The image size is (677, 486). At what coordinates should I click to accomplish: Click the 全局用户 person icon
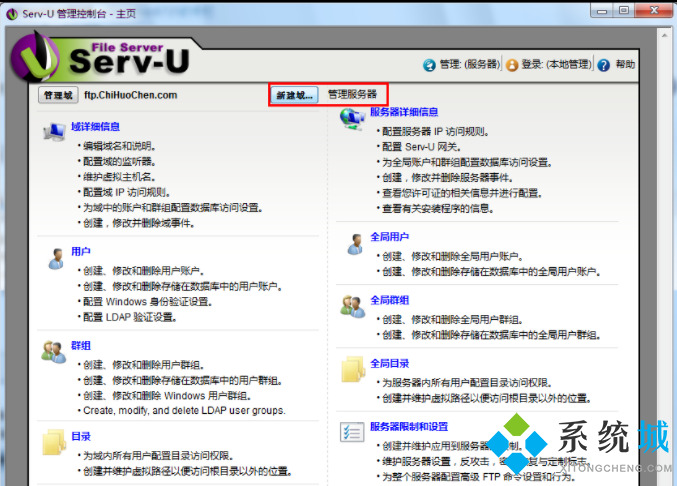coord(355,244)
